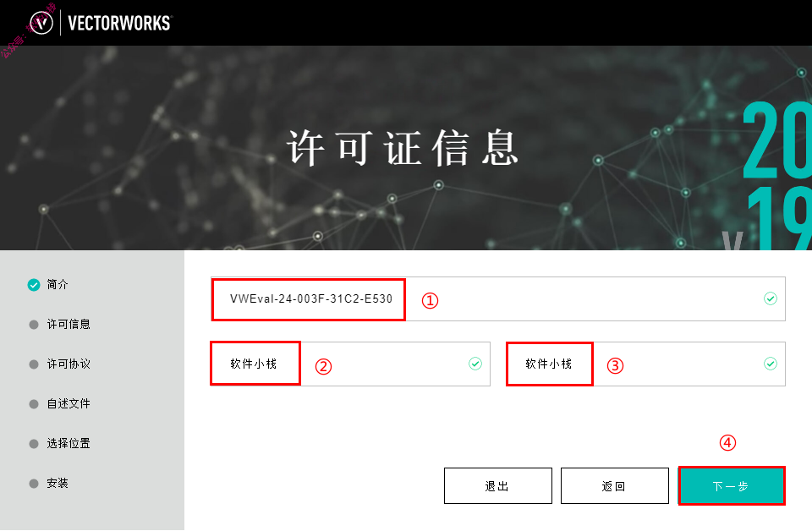Select the 简介 step in sidebar
The width and height of the screenshot is (812, 531).
pyautogui.click(x=58, y=285)
